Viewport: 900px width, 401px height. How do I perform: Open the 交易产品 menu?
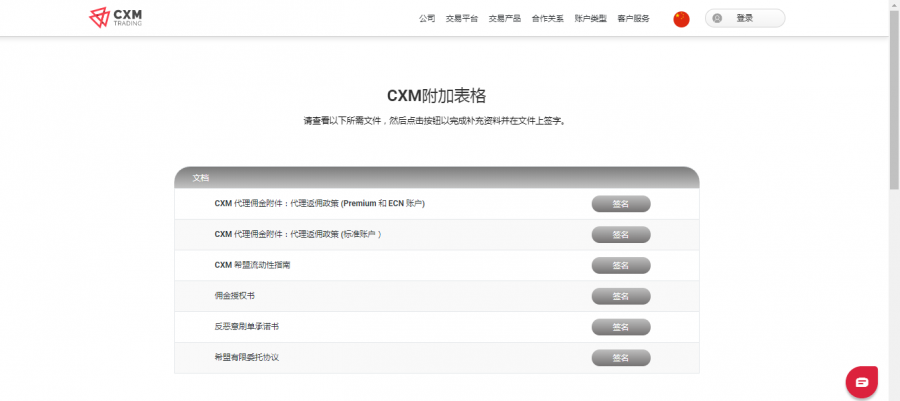click(x=505, y=18)
